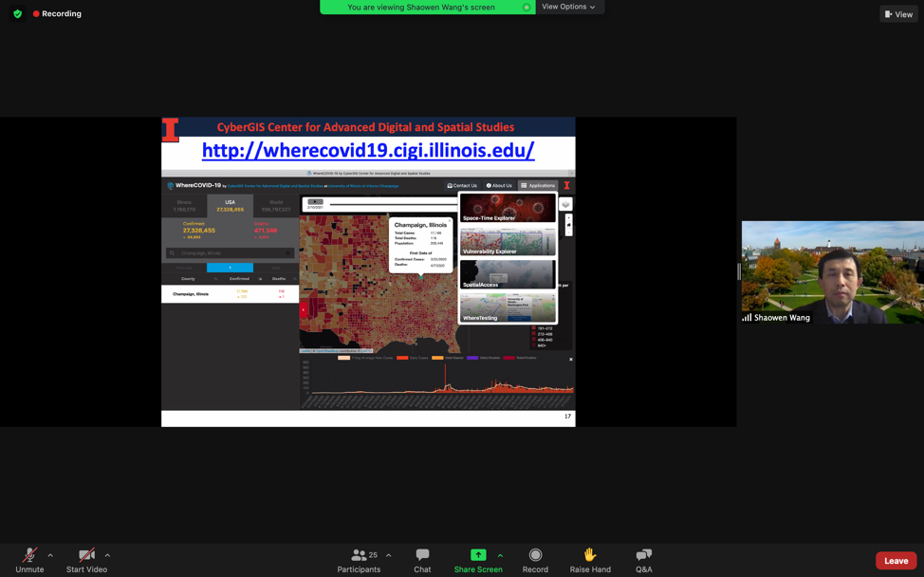This screenshot has height=577, width=924.
Task: Open the WhereTesting application thumbnail
Action: [508, 307]
